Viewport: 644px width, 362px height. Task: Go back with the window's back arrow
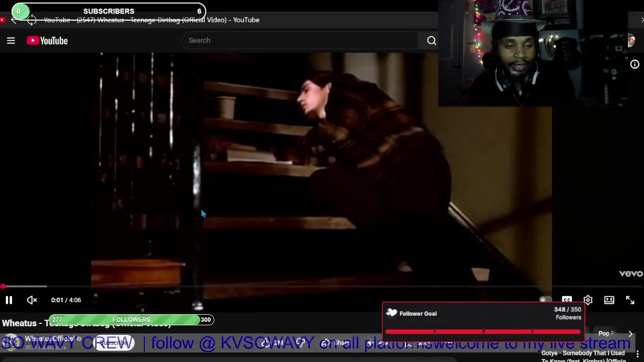[14, 20]
